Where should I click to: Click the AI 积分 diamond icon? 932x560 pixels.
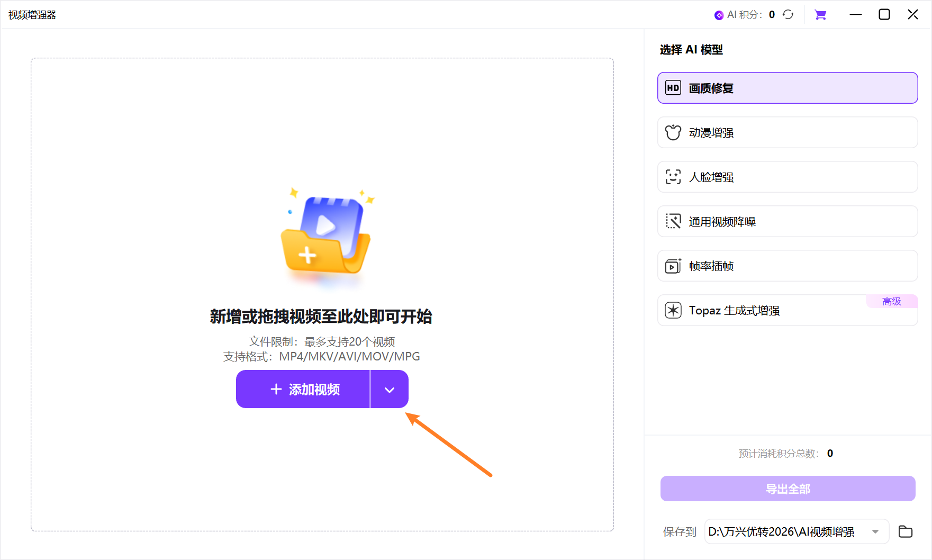click(718, 14)
